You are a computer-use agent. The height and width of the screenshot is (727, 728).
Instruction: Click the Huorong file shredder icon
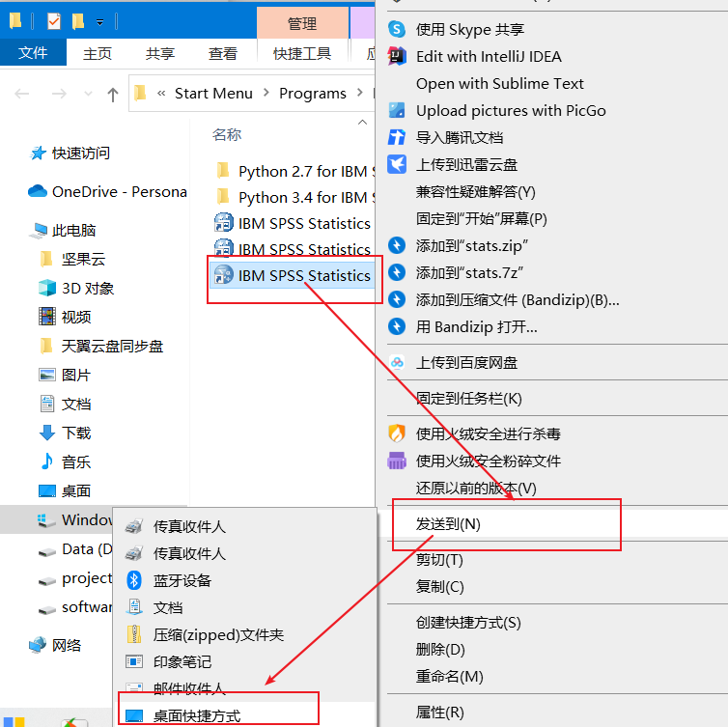click(x=397, y=461)
